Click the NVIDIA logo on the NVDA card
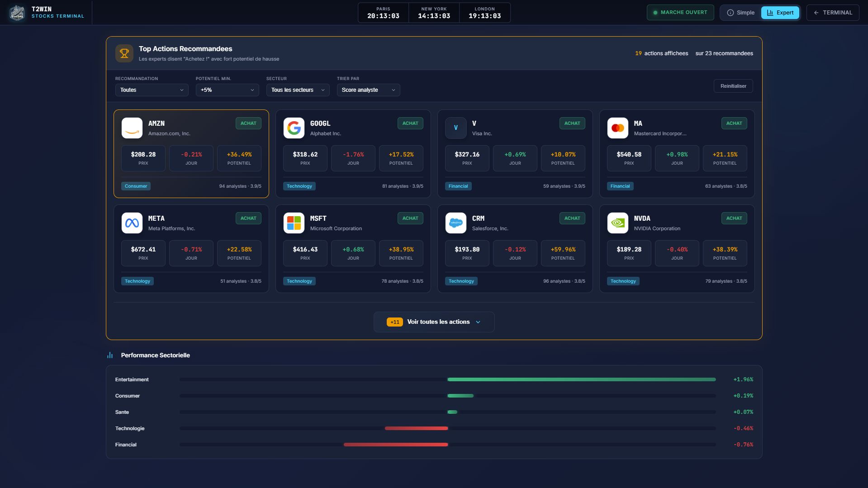Viewport: 868px width, 488px height. pos(617,223)
